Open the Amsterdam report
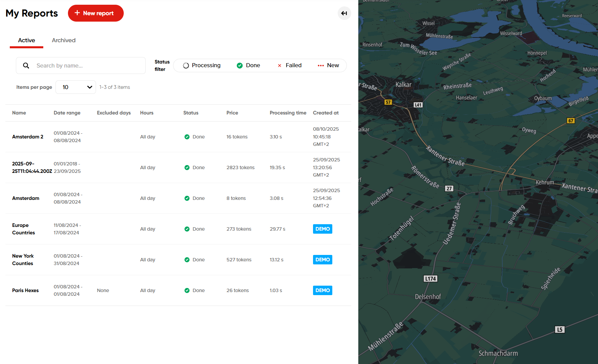The height and width of the screenshot is (364, 598). (26, 198)
